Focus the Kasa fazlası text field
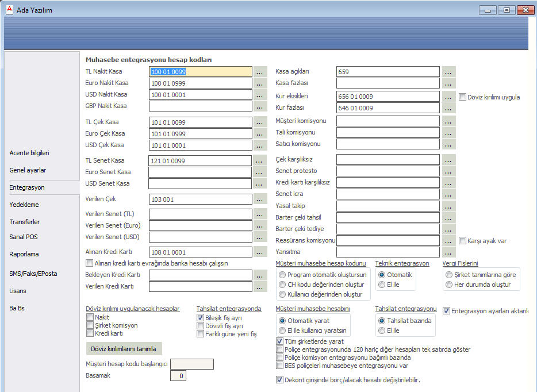The width and height of the screenshot is (537, 392). click(388, 83)
